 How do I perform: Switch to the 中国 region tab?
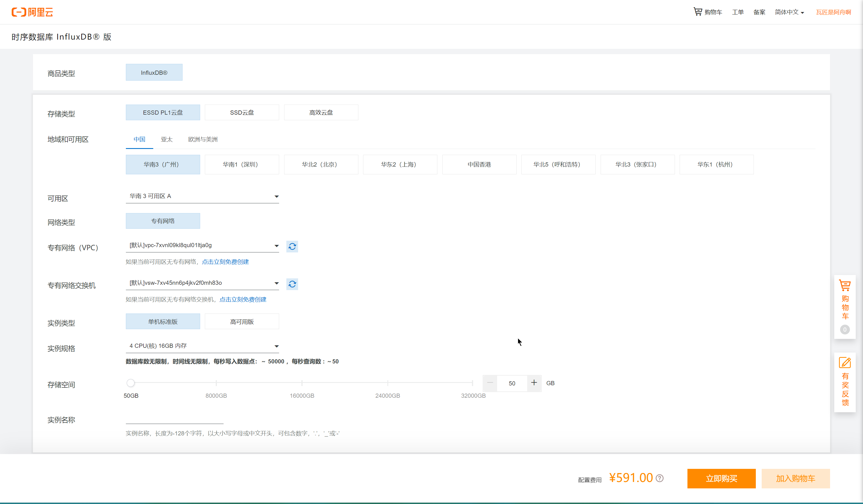(x=139, y=140)
